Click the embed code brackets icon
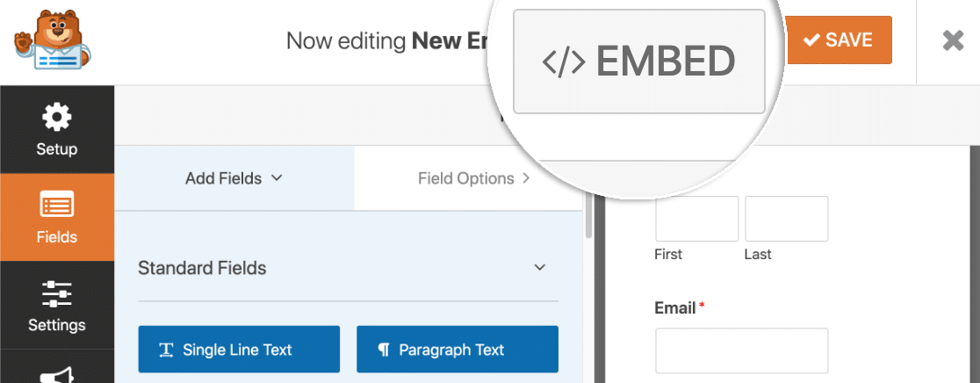The image size is (980, 383). click(564, 61)
